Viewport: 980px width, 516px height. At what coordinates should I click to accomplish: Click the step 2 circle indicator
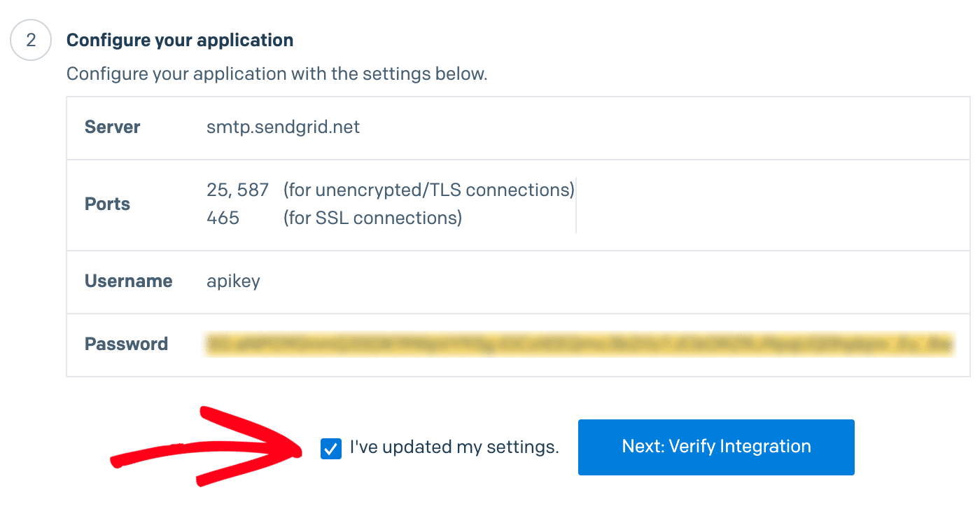pos(31,40)
